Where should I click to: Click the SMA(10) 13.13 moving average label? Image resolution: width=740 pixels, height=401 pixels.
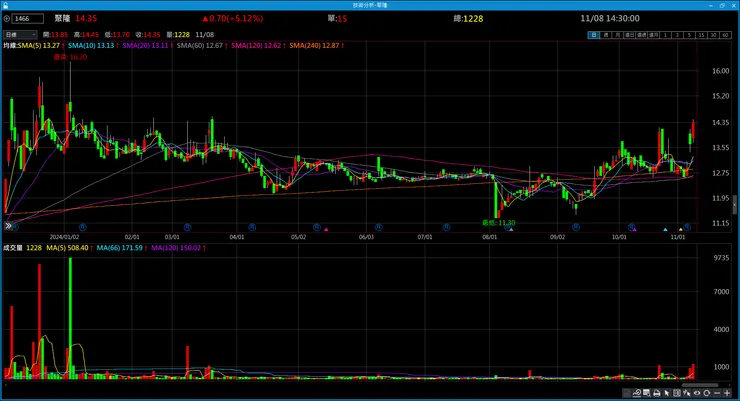coord(91,45)
